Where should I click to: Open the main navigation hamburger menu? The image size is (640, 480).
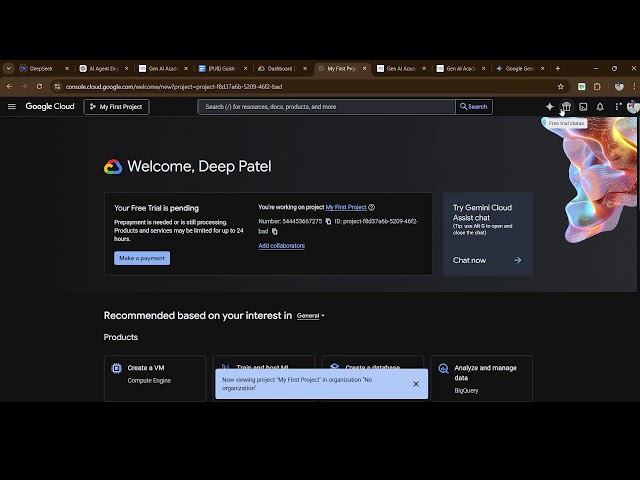tap(12, 107)
